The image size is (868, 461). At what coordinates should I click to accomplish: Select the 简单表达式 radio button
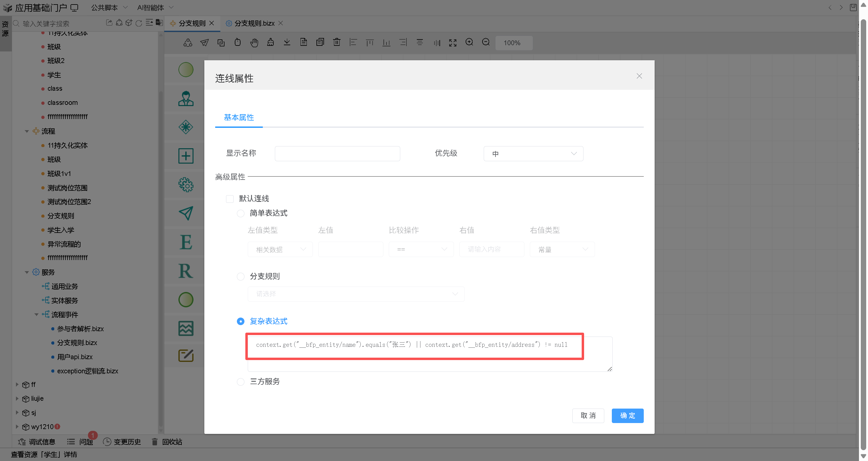pos(241,213)
